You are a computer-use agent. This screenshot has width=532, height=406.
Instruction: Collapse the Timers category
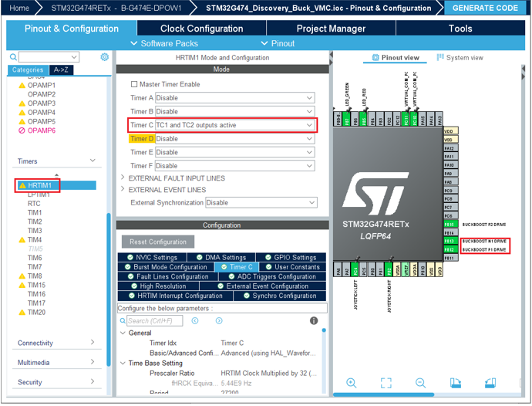point(93,161)
